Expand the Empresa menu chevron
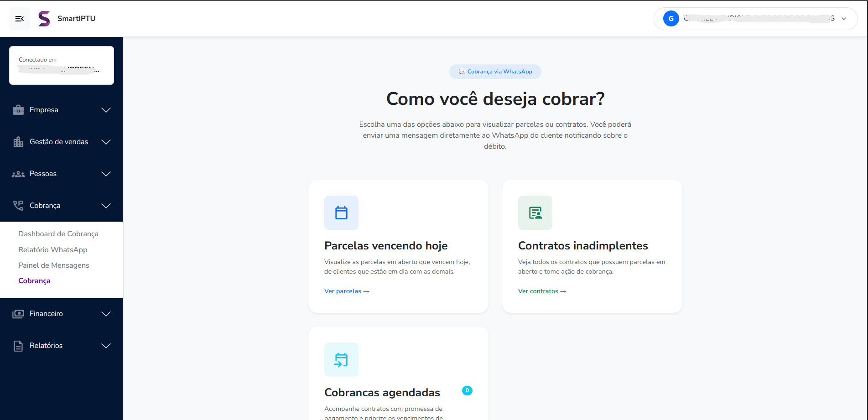868x420 pixels. (106, 110)
